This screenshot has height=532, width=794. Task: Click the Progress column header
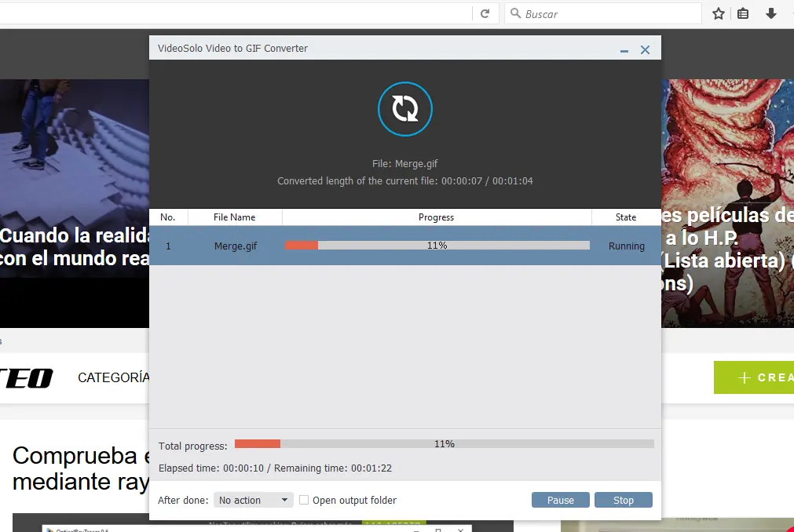[437, 217]
